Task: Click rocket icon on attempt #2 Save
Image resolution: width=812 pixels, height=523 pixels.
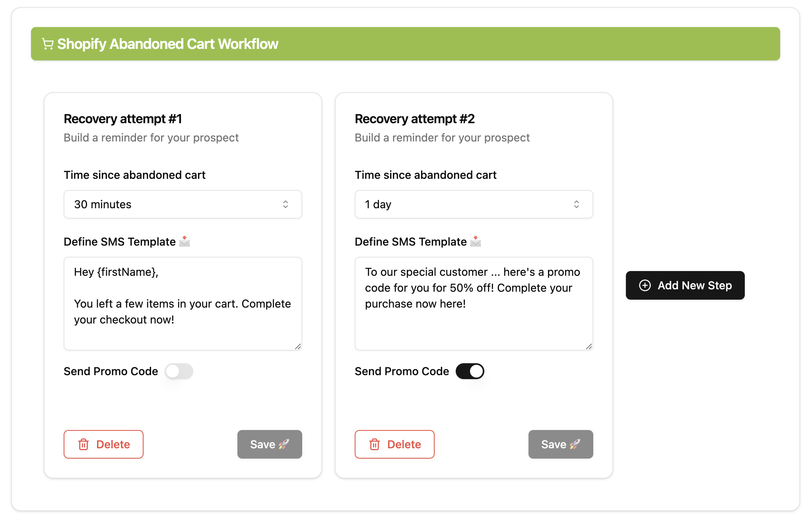Action: coord(575,444)
